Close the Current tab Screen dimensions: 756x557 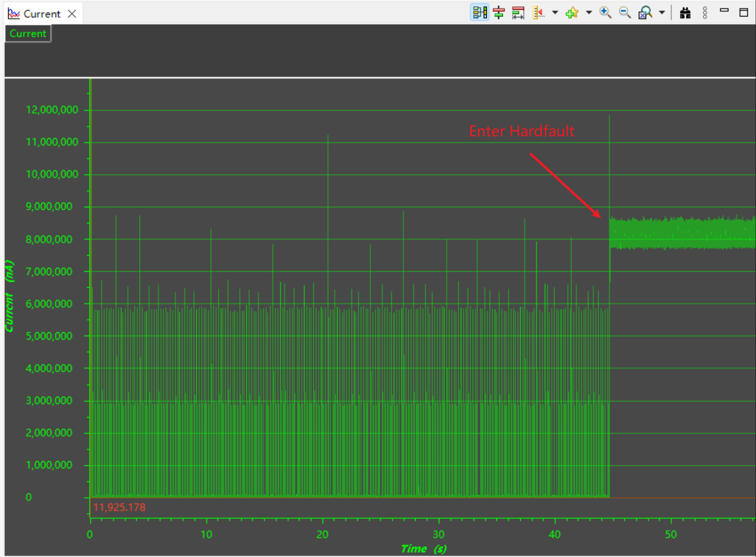click(x=72, y=14)
